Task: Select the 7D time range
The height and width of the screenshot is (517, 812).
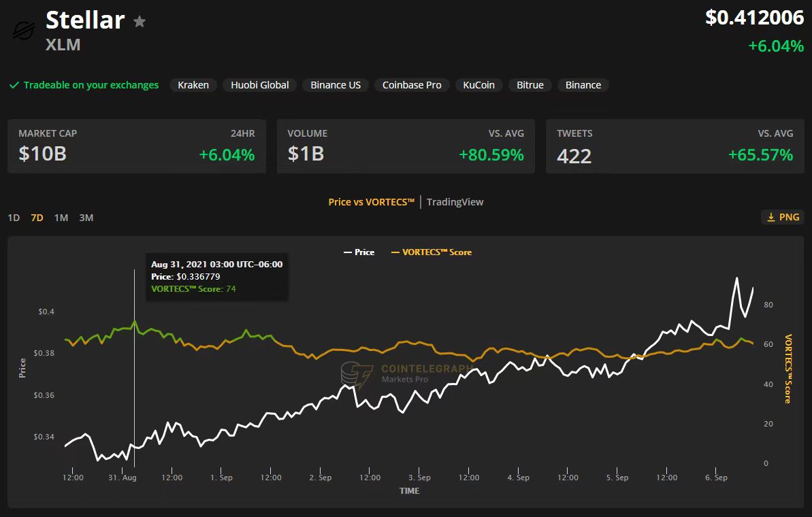Action: pos(37,218)
